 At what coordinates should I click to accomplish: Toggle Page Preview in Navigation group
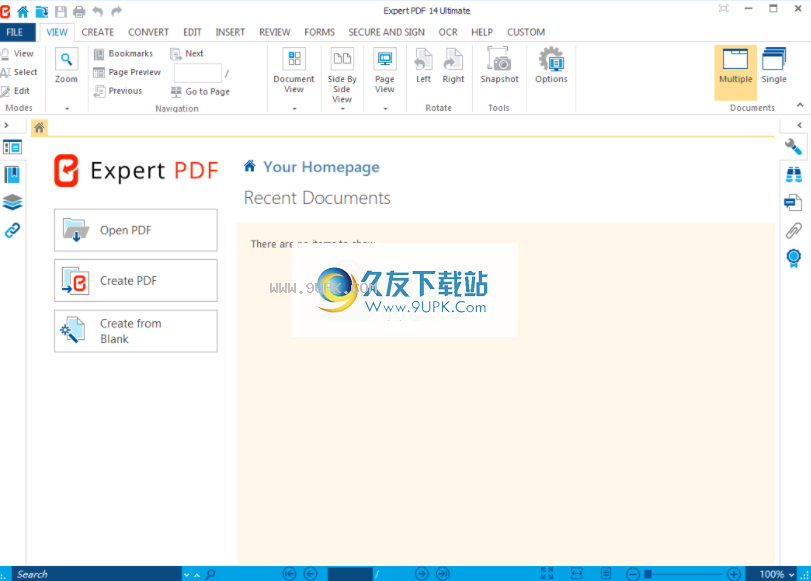(127, 72)
